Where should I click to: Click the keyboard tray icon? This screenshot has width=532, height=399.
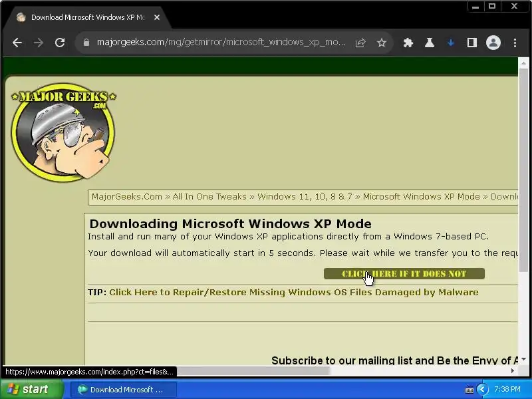click(469, 390)
